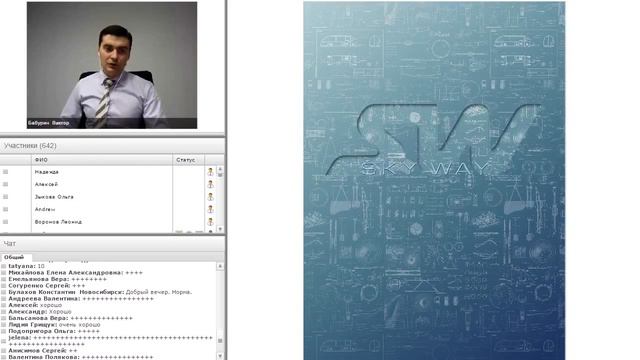Sort participants by the Статус column header
The image size is (640, 360).
point(189,160)
